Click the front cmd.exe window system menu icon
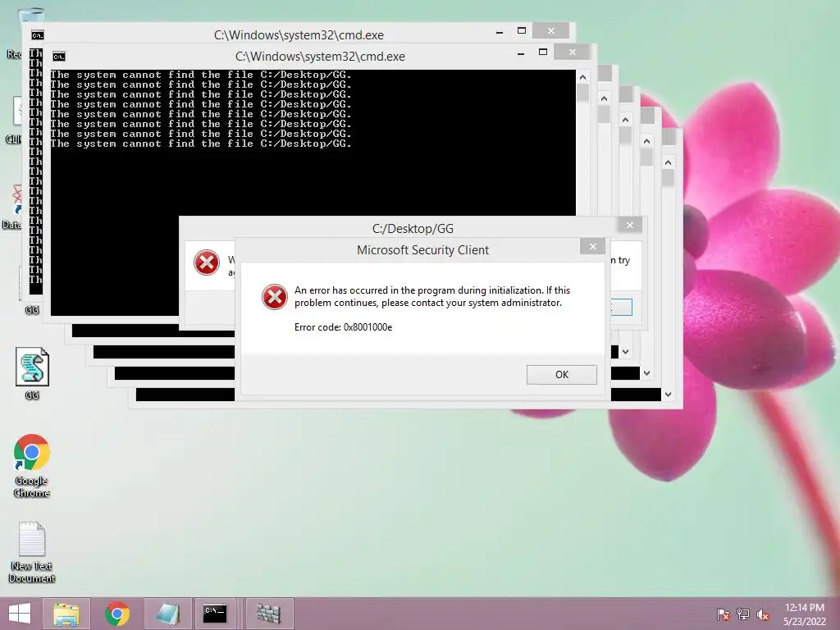 pos(59,57)
